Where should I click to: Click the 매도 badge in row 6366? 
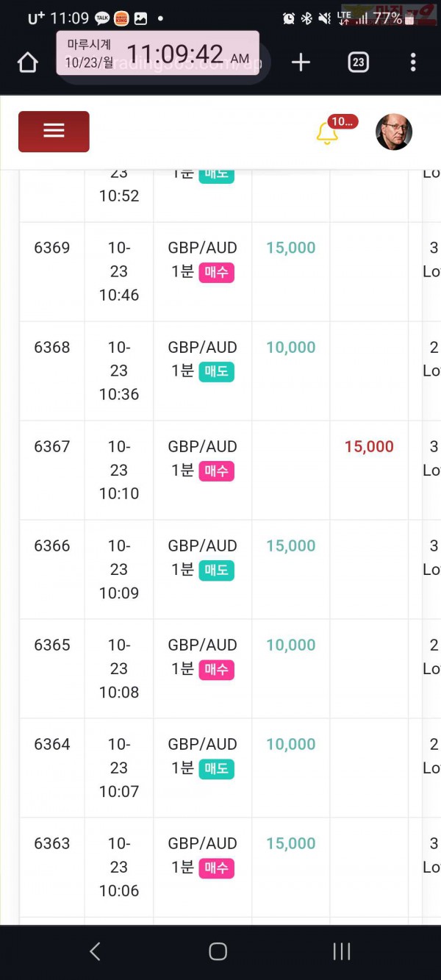pos(216,571)
